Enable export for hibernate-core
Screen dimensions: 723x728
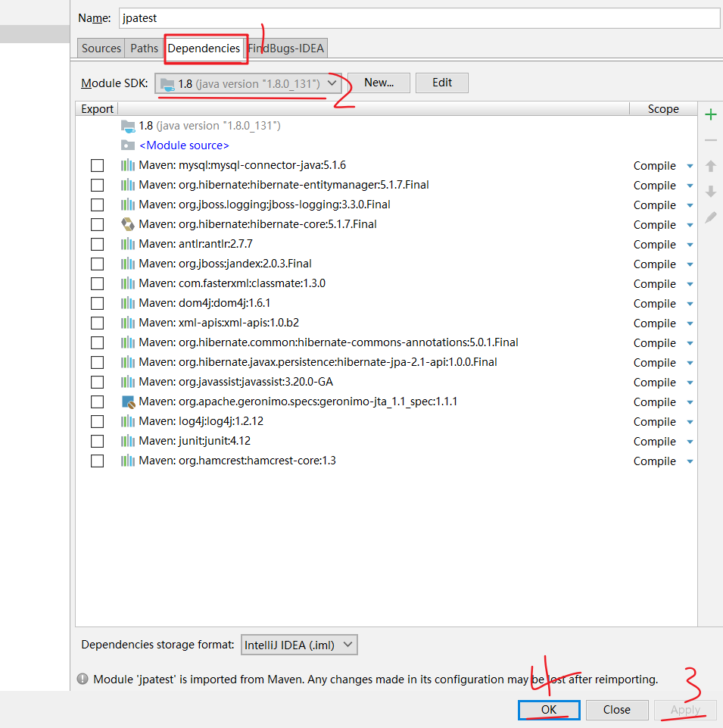[97, 225]
